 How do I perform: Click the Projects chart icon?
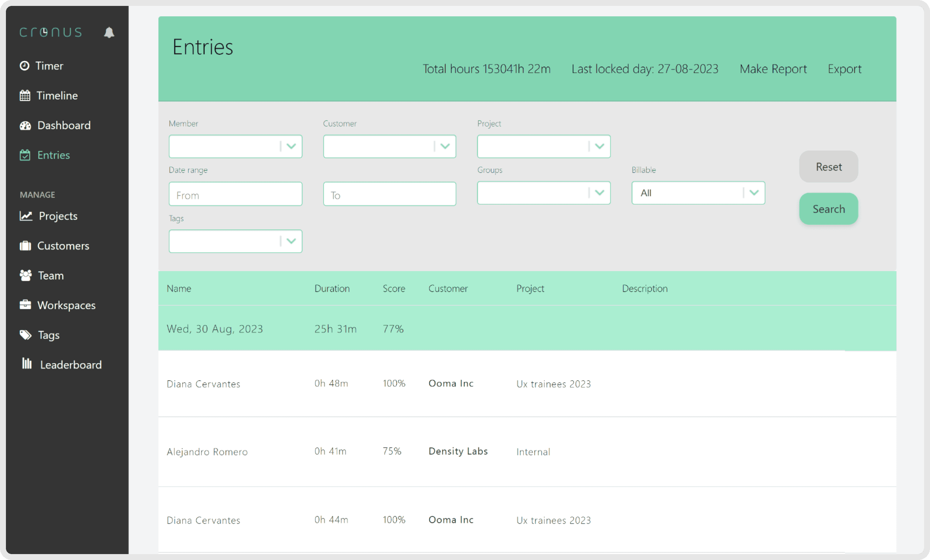pos(26,216)
